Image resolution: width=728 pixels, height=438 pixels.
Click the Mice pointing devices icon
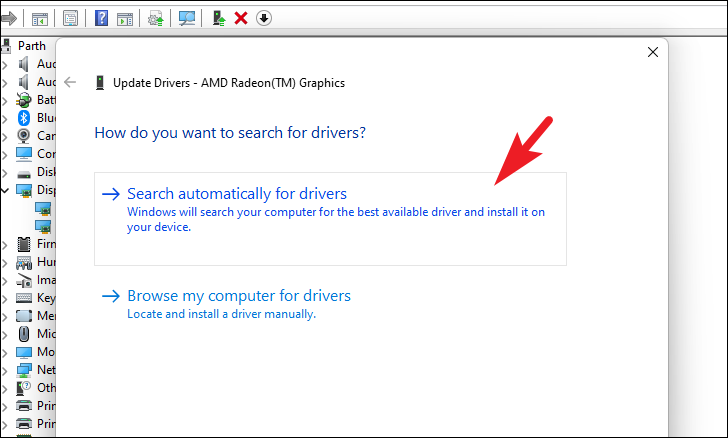24,334
